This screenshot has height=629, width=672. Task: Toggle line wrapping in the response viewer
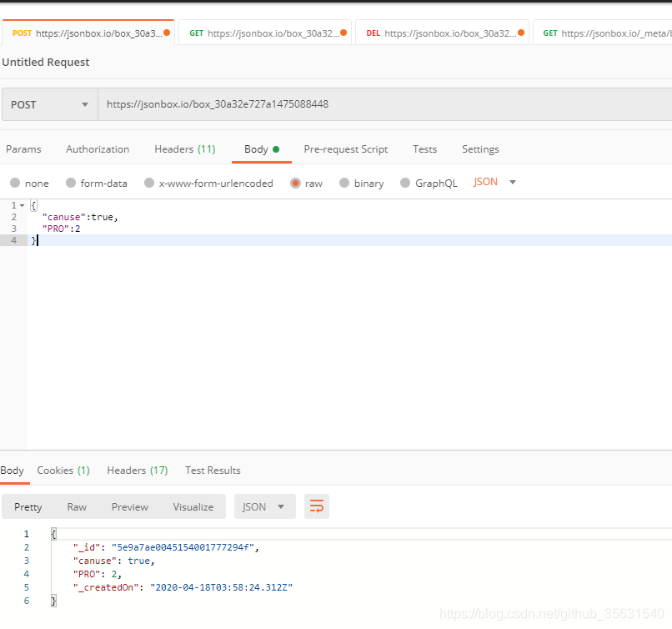point(316,506)
